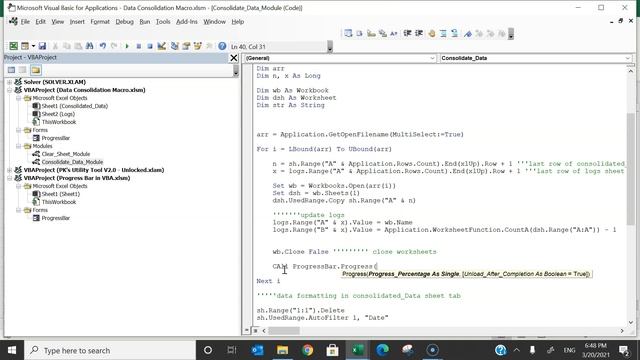Save the workbook with the floppy disk icon
This screenshot has height=360, width=640.
[x=42, y=46]
